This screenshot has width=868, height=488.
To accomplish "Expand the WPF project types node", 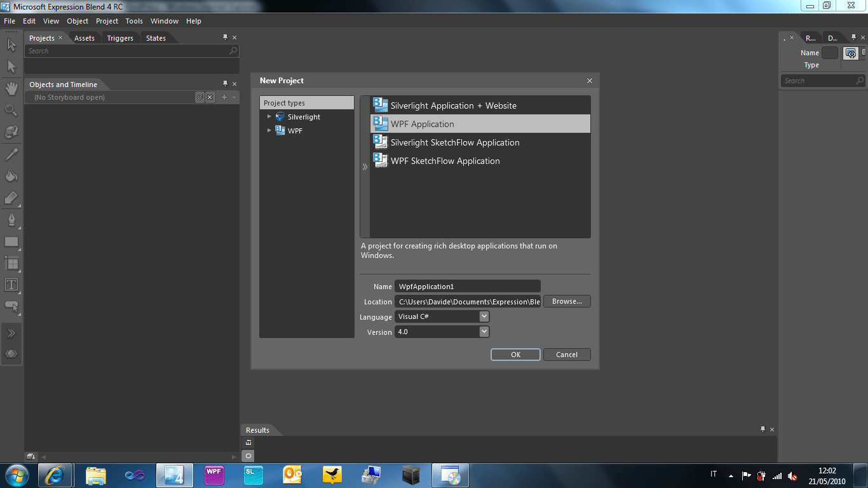I will coord(269,131).
